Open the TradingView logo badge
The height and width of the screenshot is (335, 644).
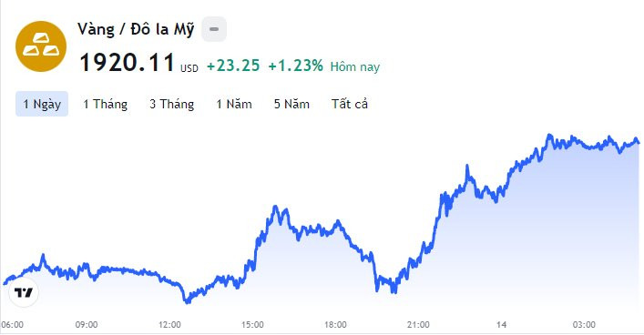(24, 292)
